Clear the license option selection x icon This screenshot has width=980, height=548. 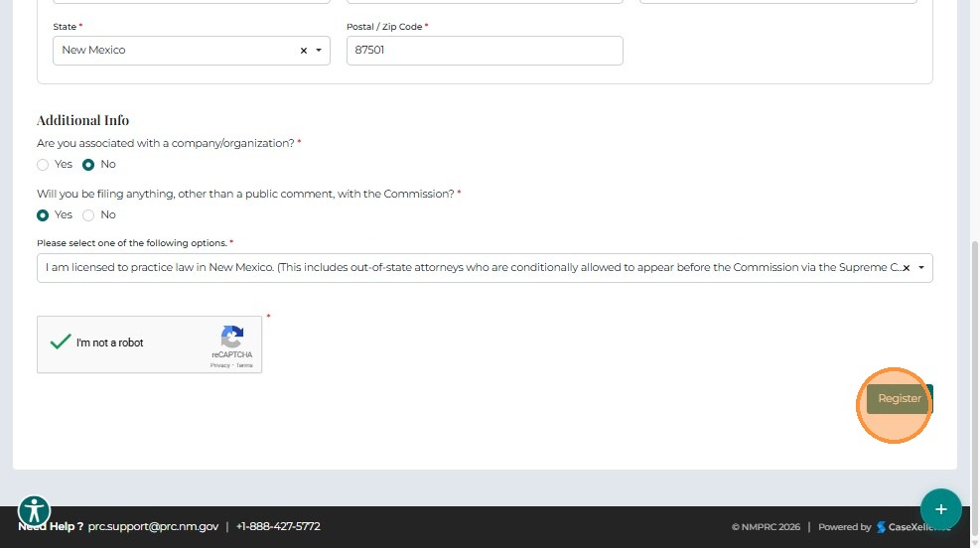click(907, 268)
